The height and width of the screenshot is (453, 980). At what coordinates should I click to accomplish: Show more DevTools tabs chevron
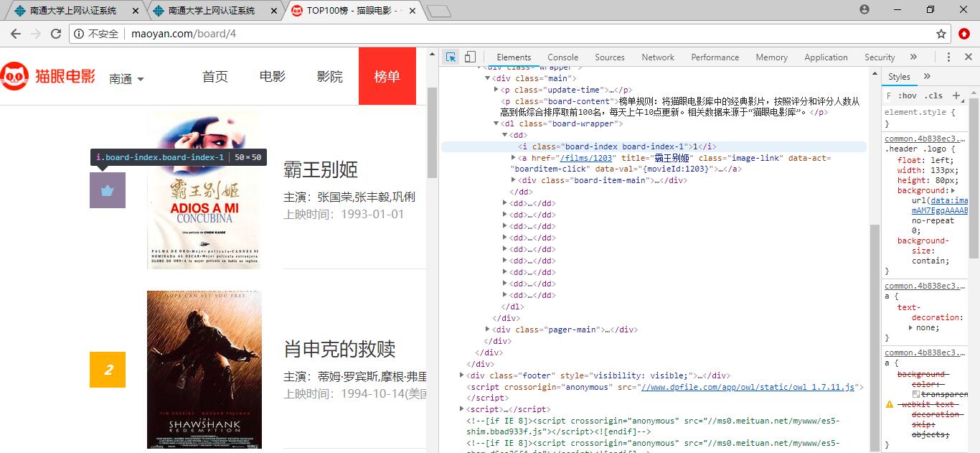click(x=913, y=57)
